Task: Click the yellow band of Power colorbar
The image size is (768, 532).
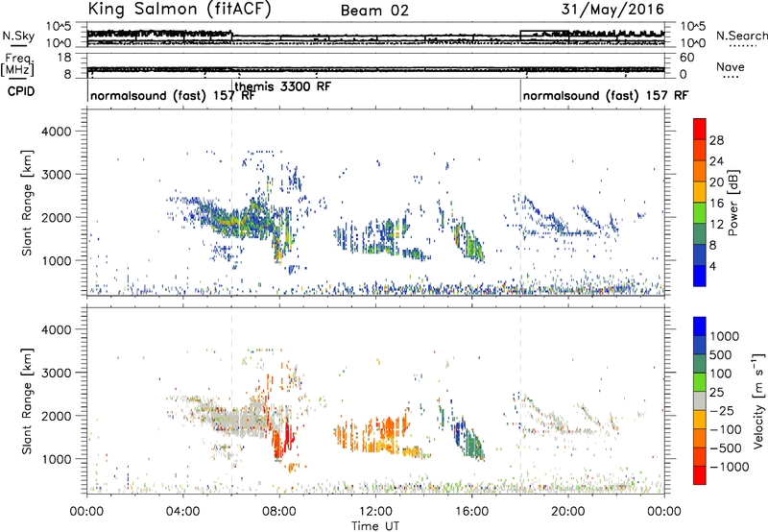Action: (700, 191)
